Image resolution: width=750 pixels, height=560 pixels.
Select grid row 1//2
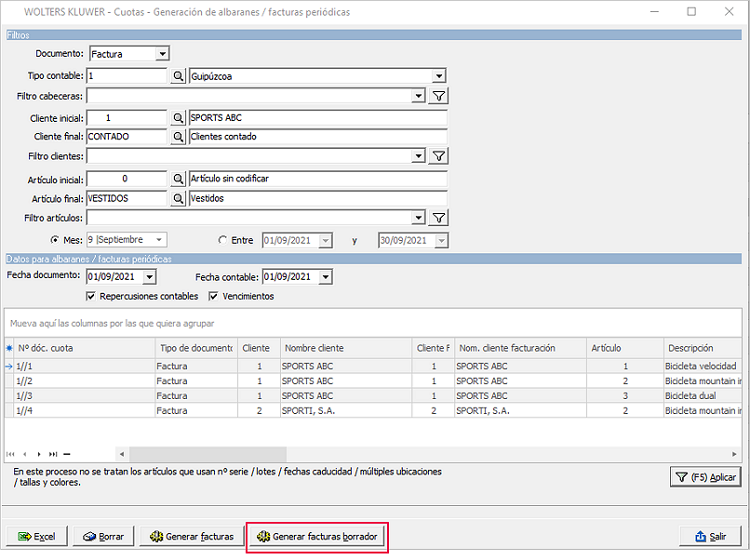point(373,381)
